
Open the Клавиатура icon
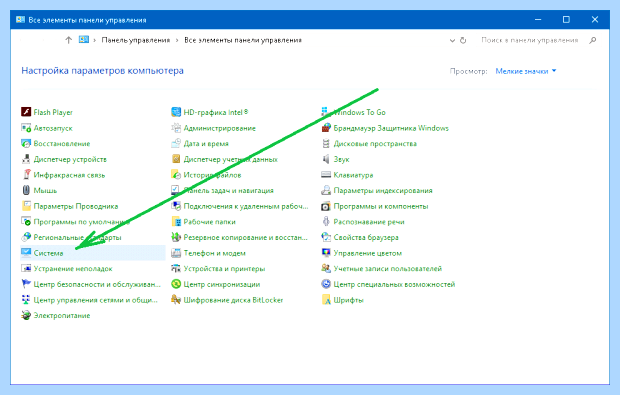(326, 175)
